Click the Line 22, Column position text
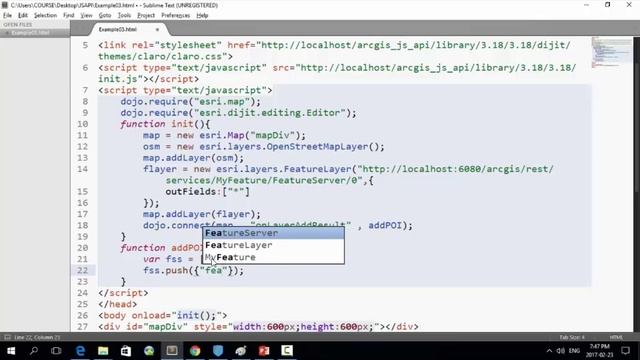The height and width of the screenshot is (360, 640). click(37, 337)
